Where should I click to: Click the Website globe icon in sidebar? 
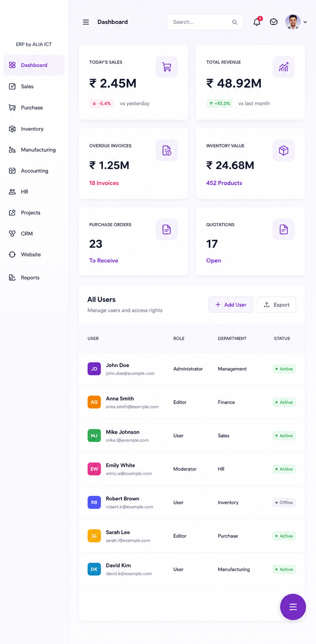coord(12,254)
